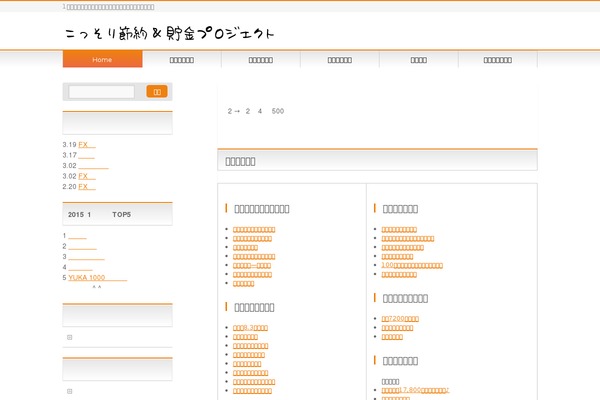Image resolution: width=600 pixels, height=400 pixels.
Task: Open the article link starting with 100
Action: click(x=412, y=265)
